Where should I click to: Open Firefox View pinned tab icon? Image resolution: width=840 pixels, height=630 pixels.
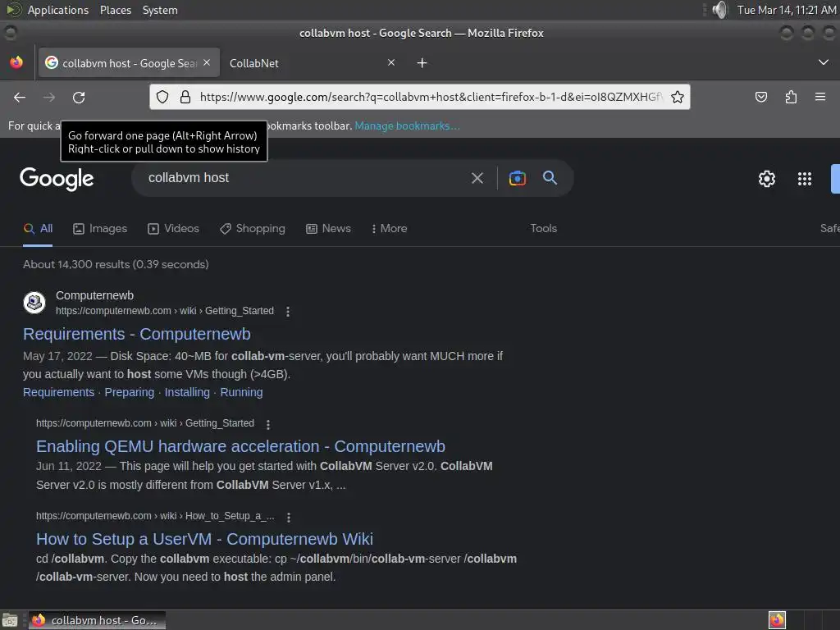16,62
